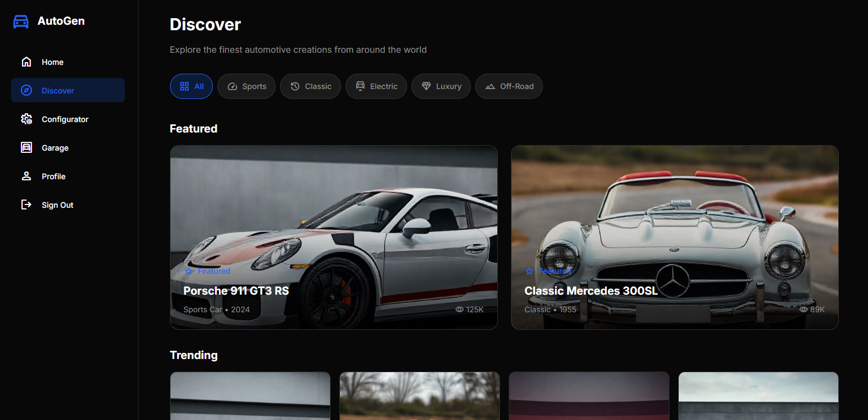The image size is (868, 420).
Task: Click the 'Classic • 1955' subtitle
Action: pos(550,310)
